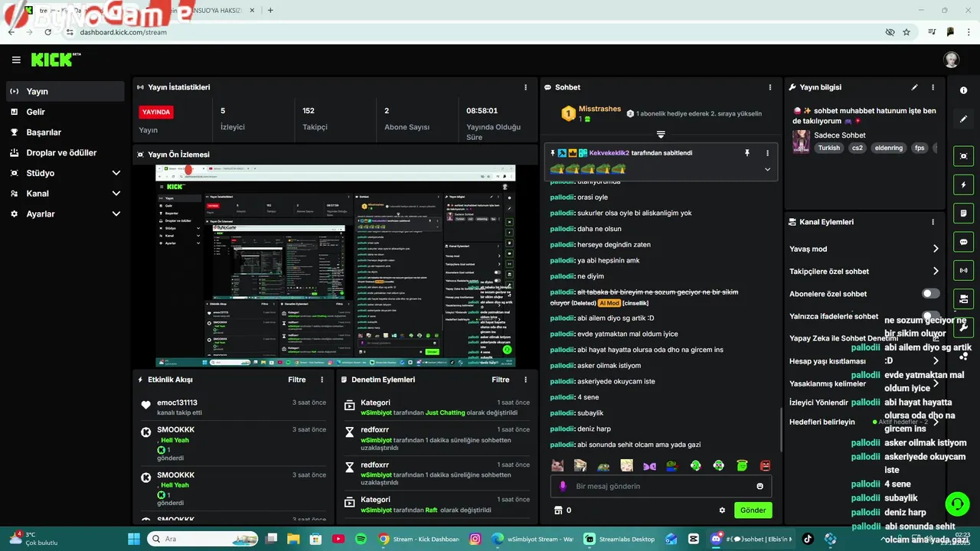Viewport: 980px width, 551px height.
Task: Click the chat bubble icon in right sidebar
Action: [x=963, y=242]
